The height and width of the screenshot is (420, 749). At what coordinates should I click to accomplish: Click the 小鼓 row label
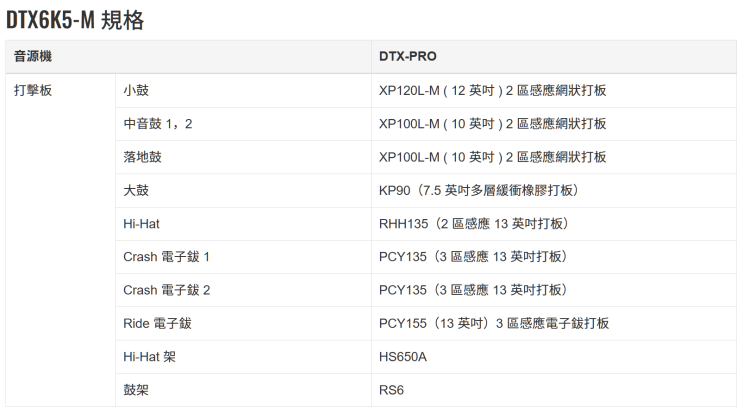136,90
